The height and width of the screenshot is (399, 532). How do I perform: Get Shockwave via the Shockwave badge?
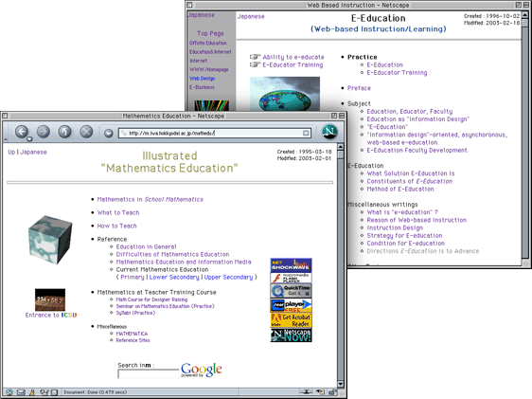pos(292,265)
